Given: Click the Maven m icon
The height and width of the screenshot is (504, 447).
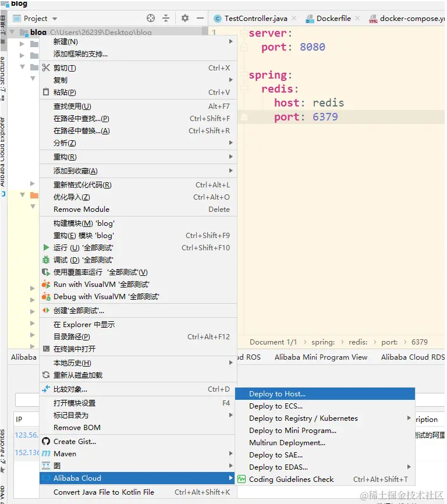Looking at the screenshot, I should [46, 453].
